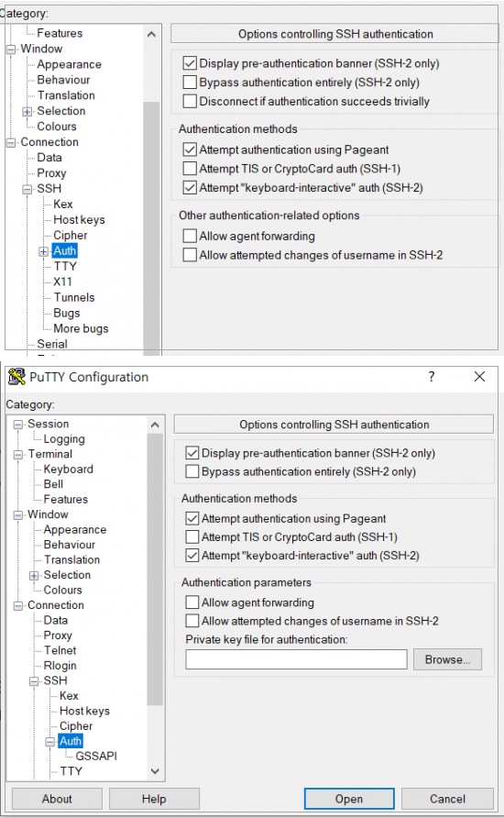The width and height of the screenshot is (504, 818).
Task: Select Bell in the category tree
Action: click(53, 484)
